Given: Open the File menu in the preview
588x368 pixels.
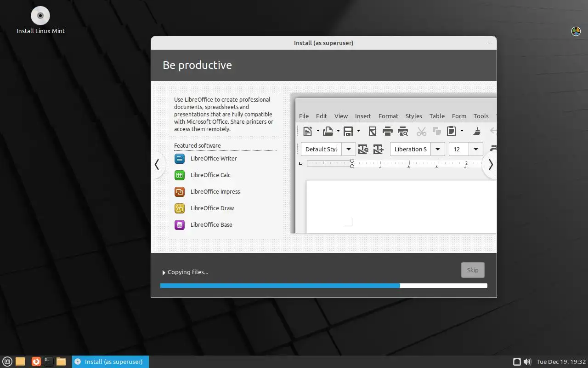Looking at the screenshot, I should (304, 116).
